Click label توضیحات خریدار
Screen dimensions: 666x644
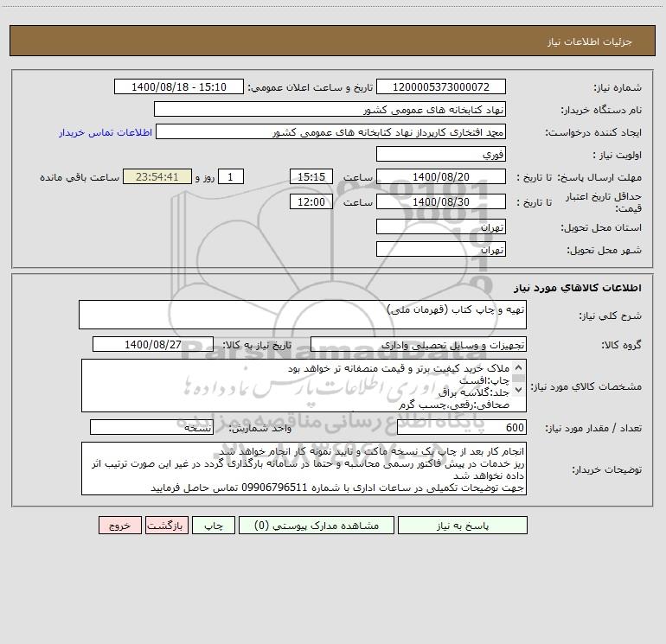[x=606, y=469]
